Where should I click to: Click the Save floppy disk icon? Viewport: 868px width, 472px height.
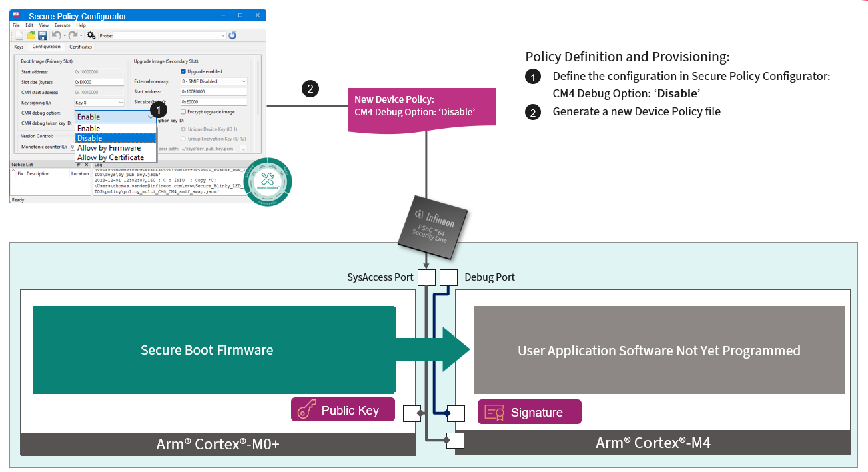42,35
